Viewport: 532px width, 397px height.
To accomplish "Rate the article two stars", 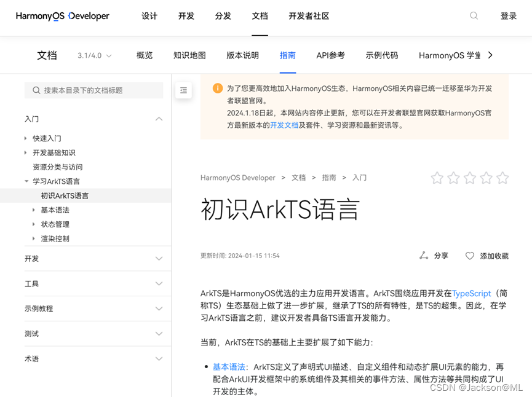I will click(x=453, y=178).
